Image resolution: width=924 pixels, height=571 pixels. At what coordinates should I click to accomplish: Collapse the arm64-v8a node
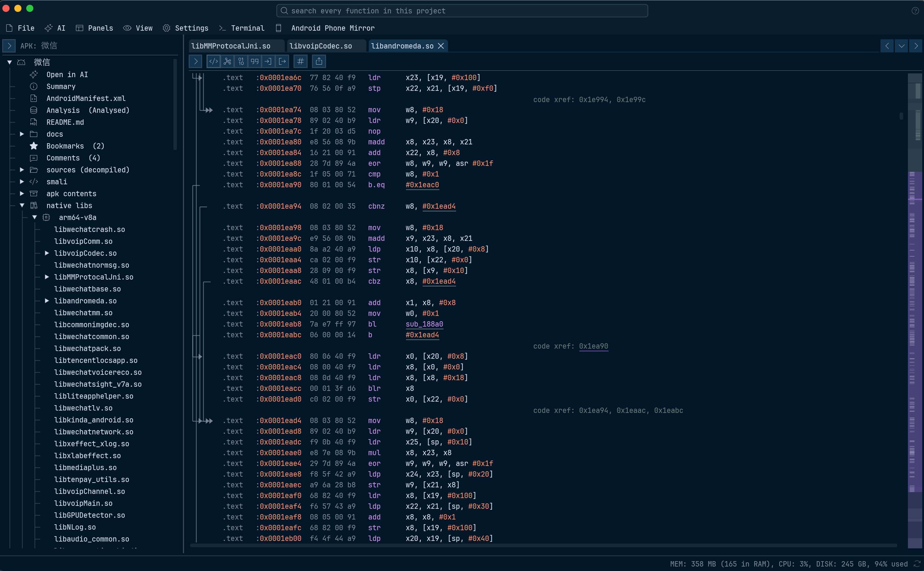click(34, 218)
